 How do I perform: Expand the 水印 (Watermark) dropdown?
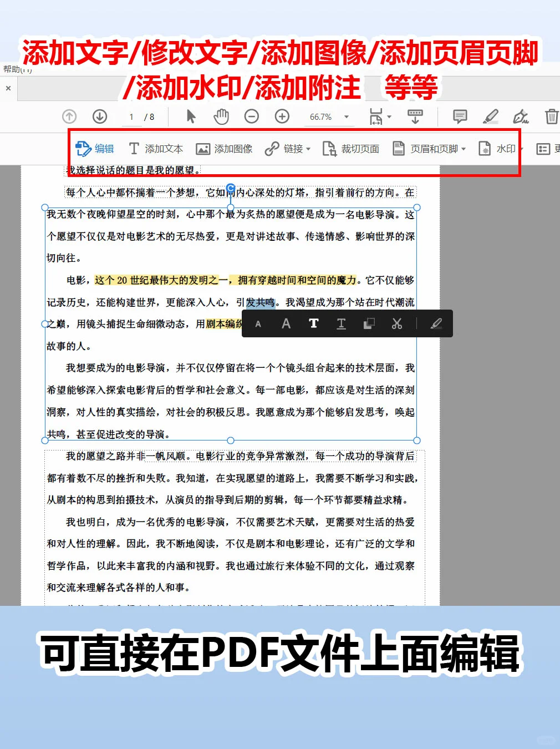pos(505,149)
